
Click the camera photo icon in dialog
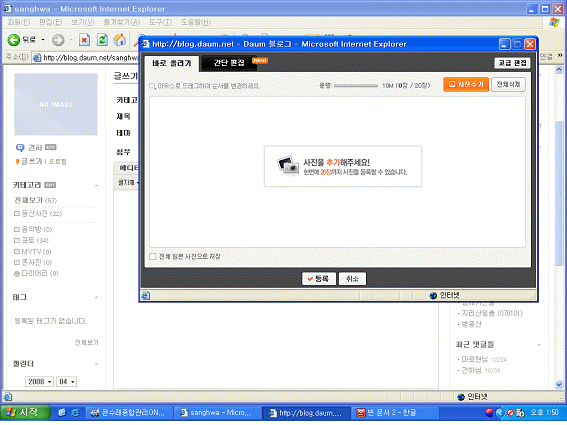288,166
